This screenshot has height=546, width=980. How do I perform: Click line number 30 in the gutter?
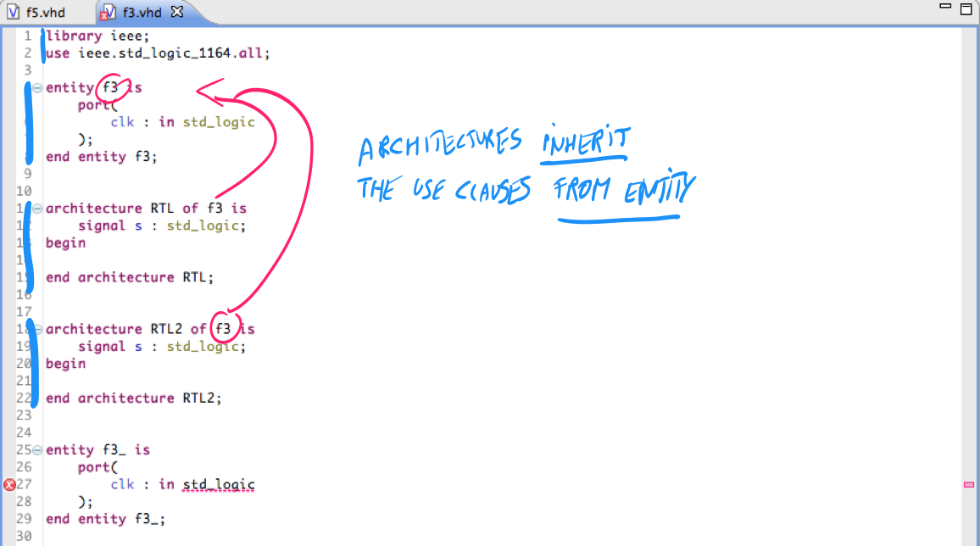click(x=24, y=536)
